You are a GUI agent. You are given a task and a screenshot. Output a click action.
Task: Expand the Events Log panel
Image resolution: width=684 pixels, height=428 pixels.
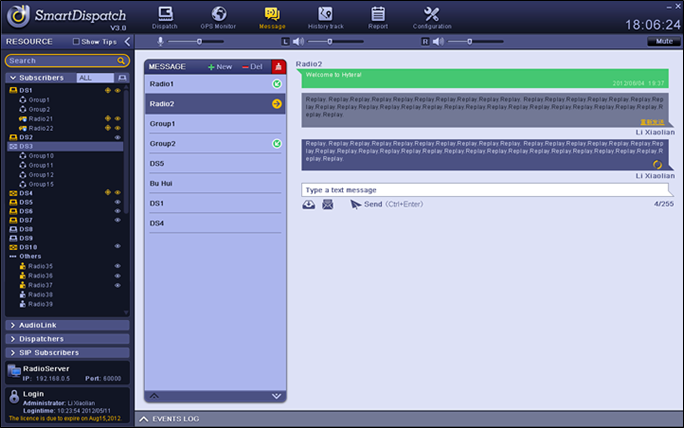coord(144,419)
